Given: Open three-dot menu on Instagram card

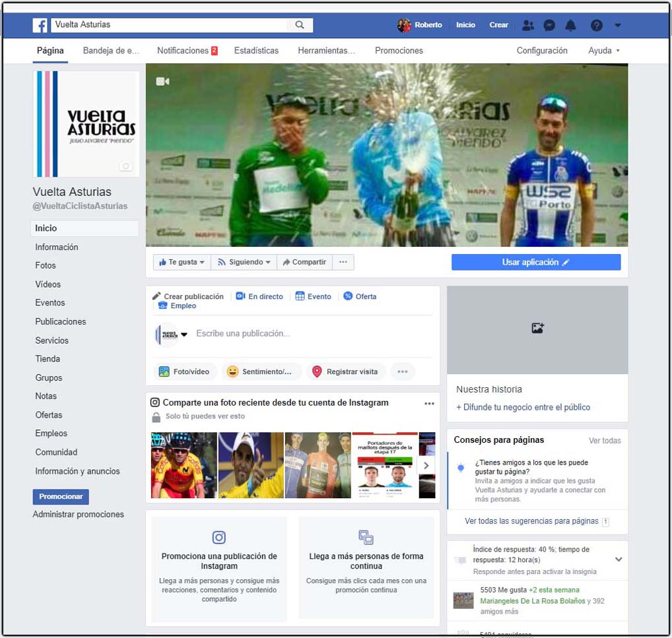Looking at the screenshot, I should [430, 403].
